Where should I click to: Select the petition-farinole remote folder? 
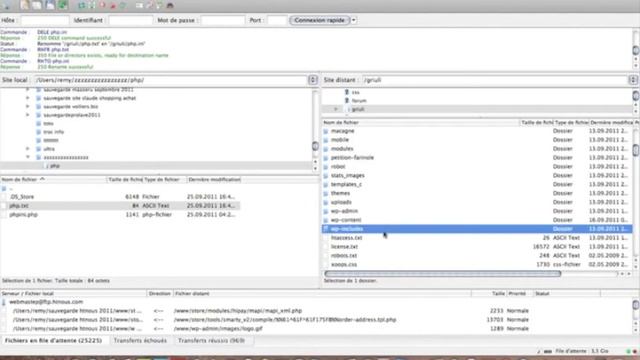[477, 158]
